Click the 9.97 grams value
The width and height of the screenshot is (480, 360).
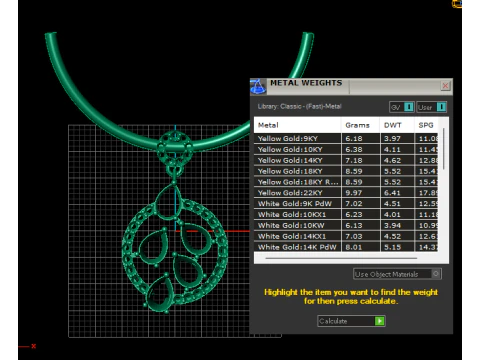(x=354, y=193)
